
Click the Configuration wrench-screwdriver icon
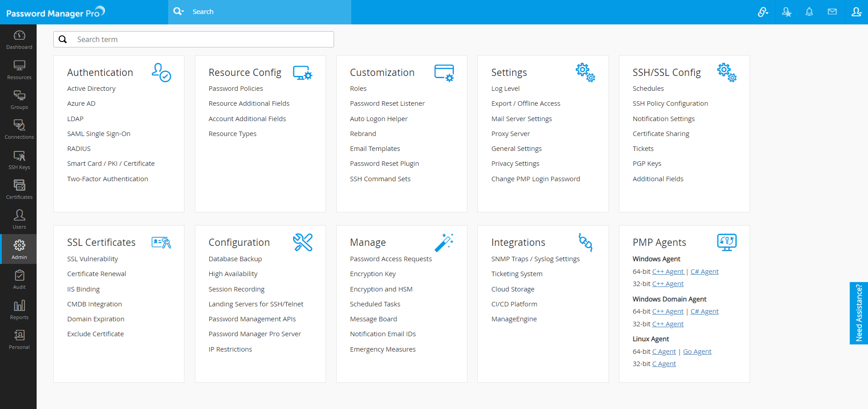pyautogui.click(x=303, y=242)
